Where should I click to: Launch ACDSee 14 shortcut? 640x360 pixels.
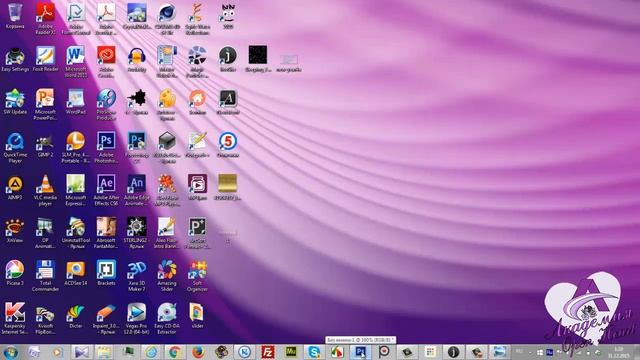[76, 273]
